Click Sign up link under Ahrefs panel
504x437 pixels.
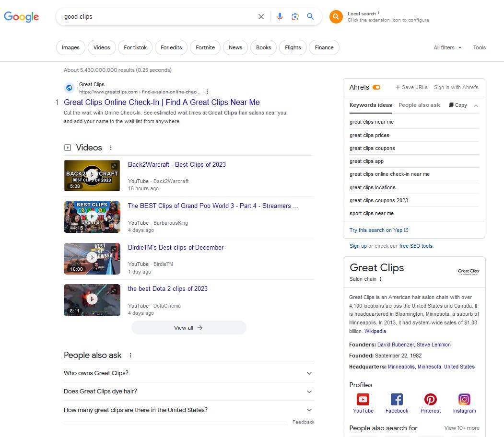point(358,246)
